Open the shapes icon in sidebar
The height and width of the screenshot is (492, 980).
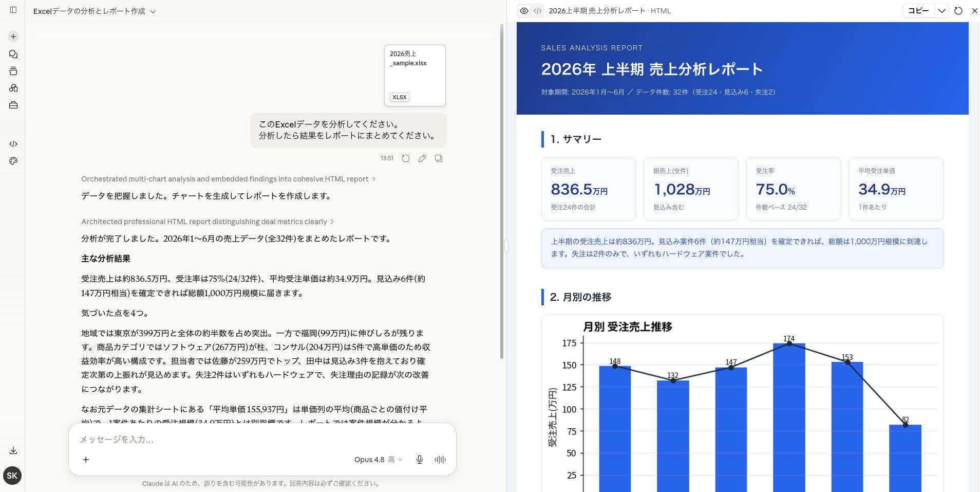point(13,88)
